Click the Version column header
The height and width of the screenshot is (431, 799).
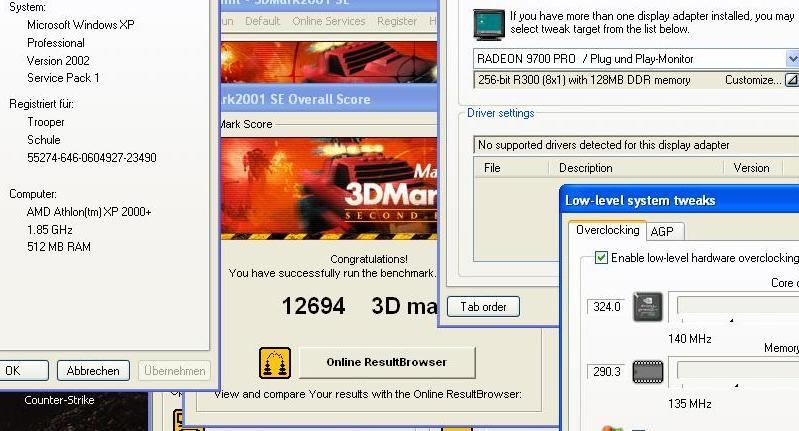(x=752, y=168)
